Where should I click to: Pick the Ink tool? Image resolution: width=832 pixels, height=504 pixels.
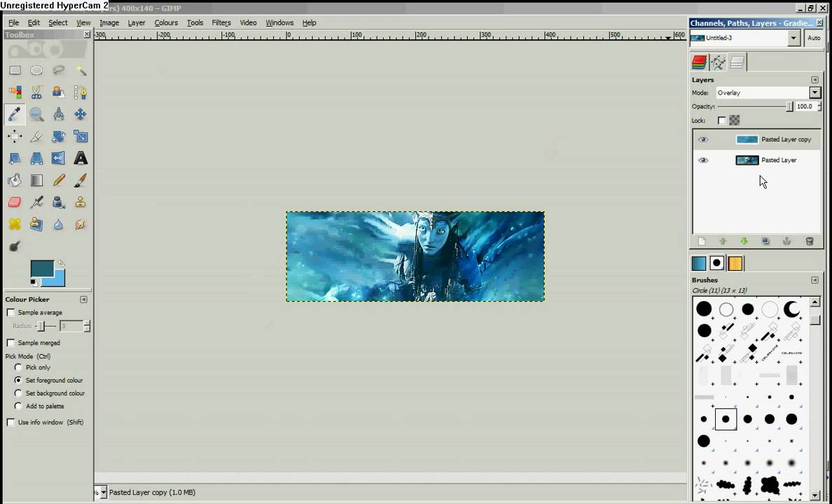[58, 202]
